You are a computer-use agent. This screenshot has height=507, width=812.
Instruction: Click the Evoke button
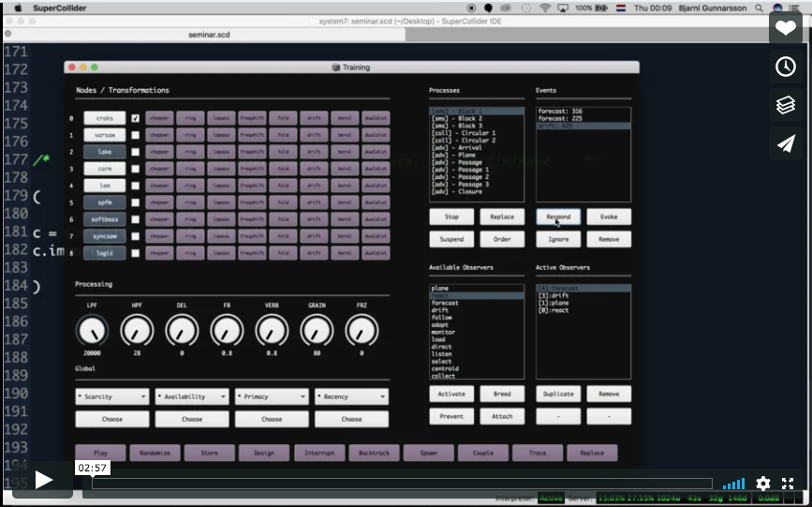coord(609,216)
